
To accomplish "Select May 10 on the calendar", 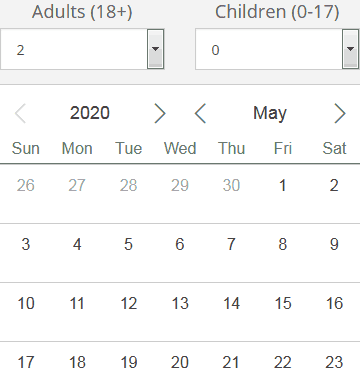I will (26, 303).
